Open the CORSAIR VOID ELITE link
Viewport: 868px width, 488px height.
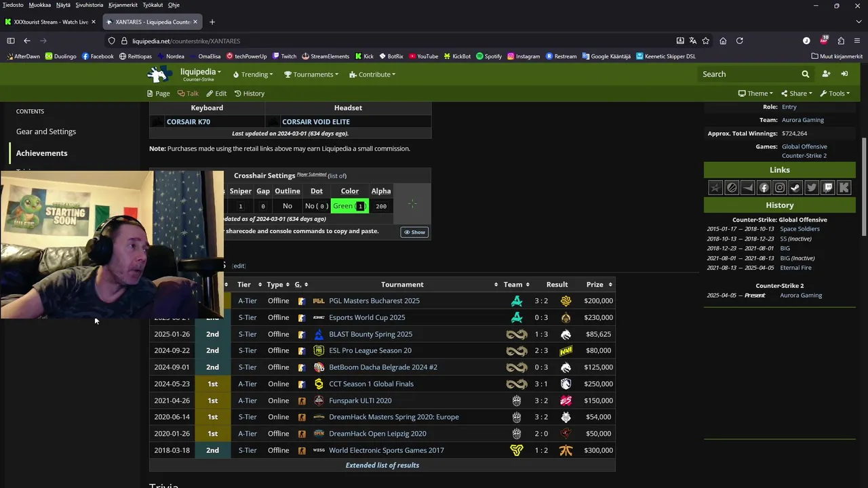point(316,122)
